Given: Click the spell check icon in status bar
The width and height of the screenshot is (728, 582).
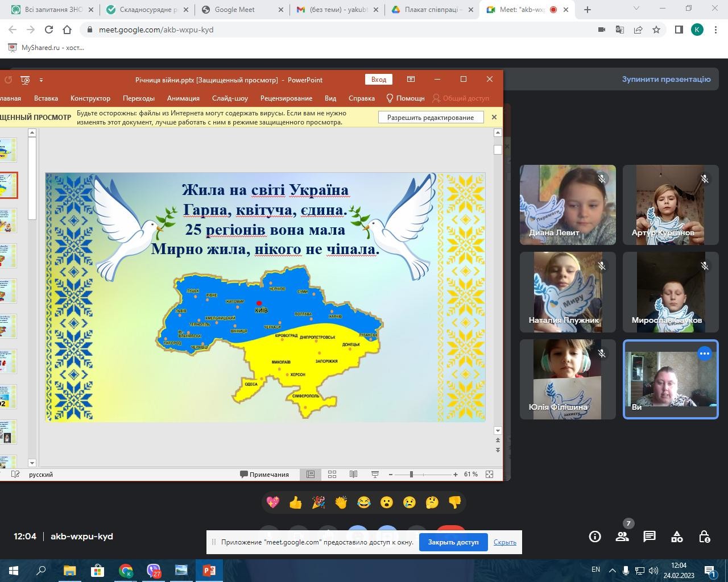Looking at the screenshot, I should [x=15, y=474].
